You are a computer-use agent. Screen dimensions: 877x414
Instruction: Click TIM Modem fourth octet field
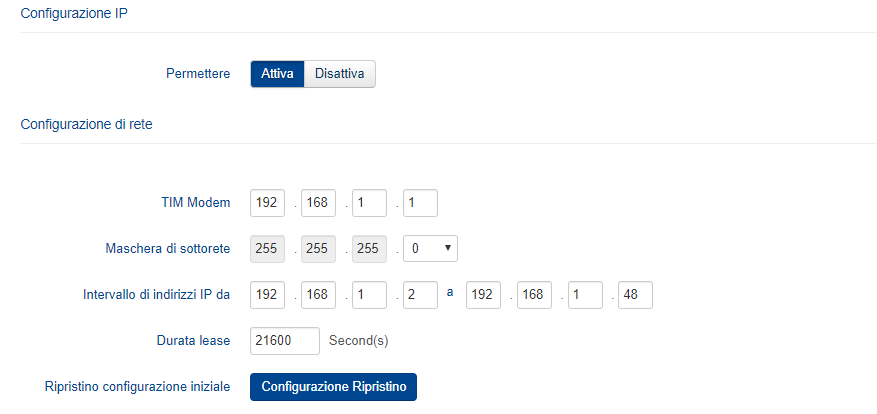(421, 203)
